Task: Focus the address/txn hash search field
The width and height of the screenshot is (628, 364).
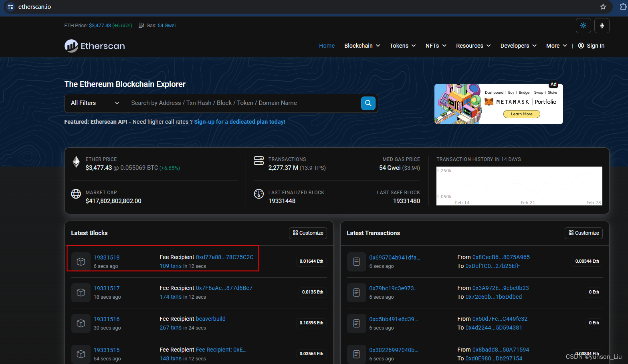Action: pyautogui.click(x=243, y=103)
